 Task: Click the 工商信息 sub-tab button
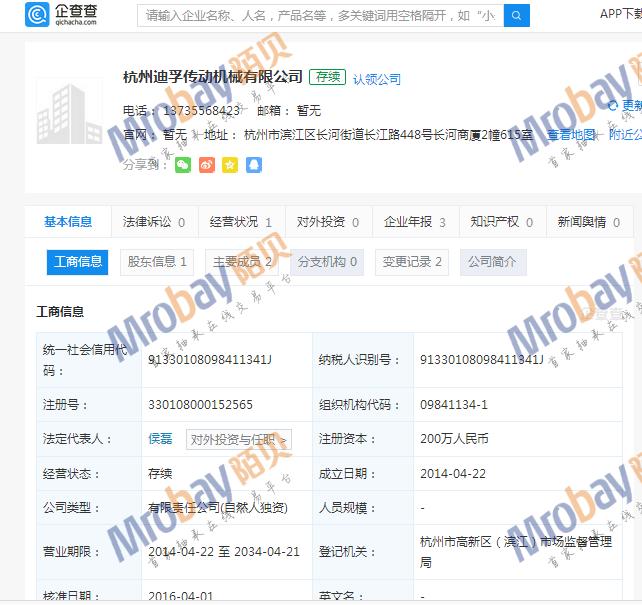[x=77, y=262]
